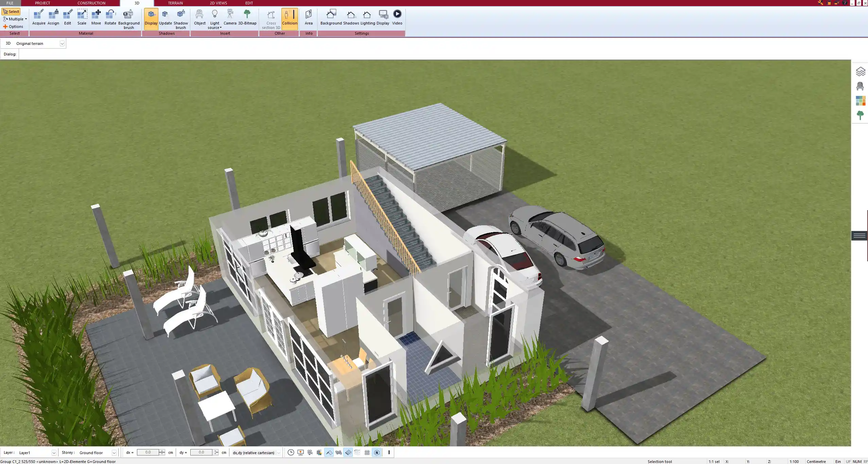Toggle the grid display in the status bar
This screenshot has height=464, width=868.
coord(367,452)
